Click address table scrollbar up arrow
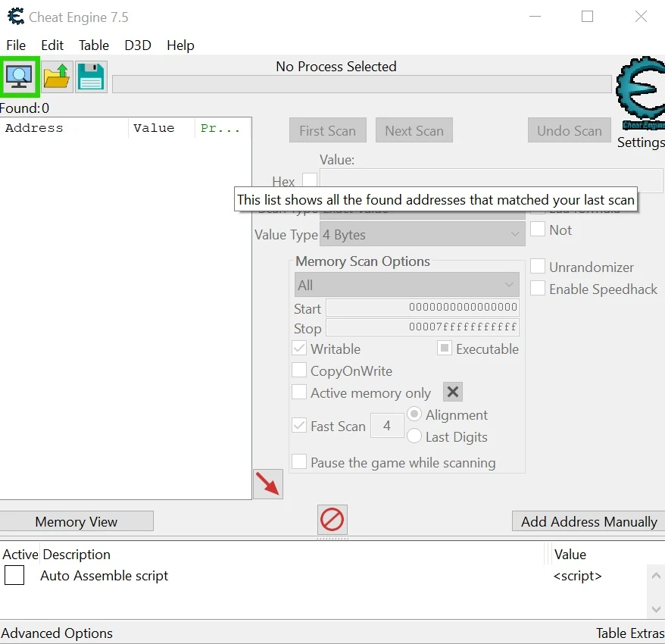The height and width of the screenshot is (644, 665). pyautogui.click(x=656, y=575)
